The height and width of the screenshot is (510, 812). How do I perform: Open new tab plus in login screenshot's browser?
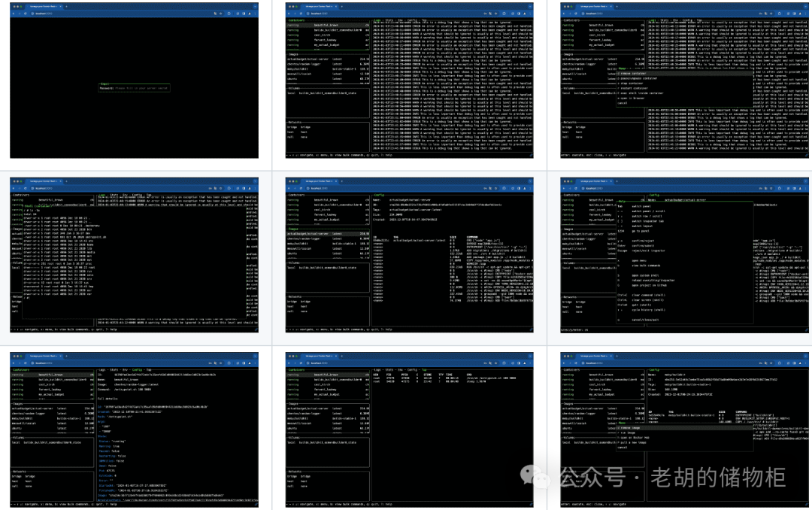point(66,6)
